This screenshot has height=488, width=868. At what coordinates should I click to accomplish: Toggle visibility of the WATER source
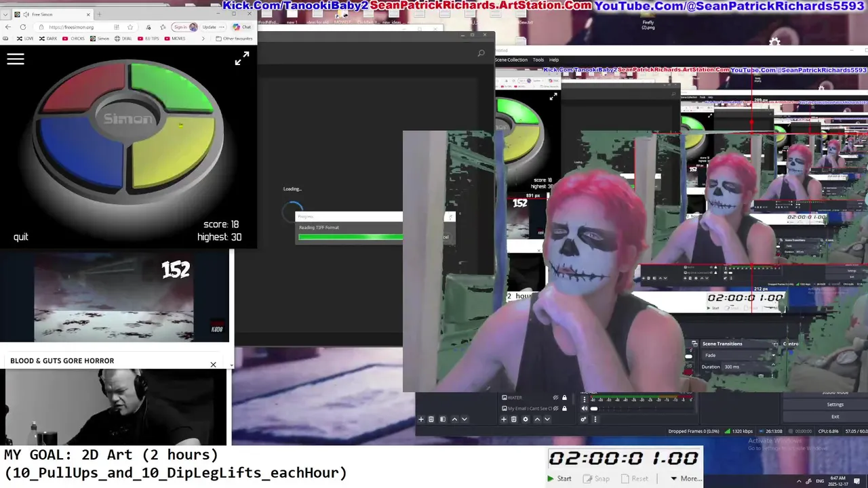555,398
